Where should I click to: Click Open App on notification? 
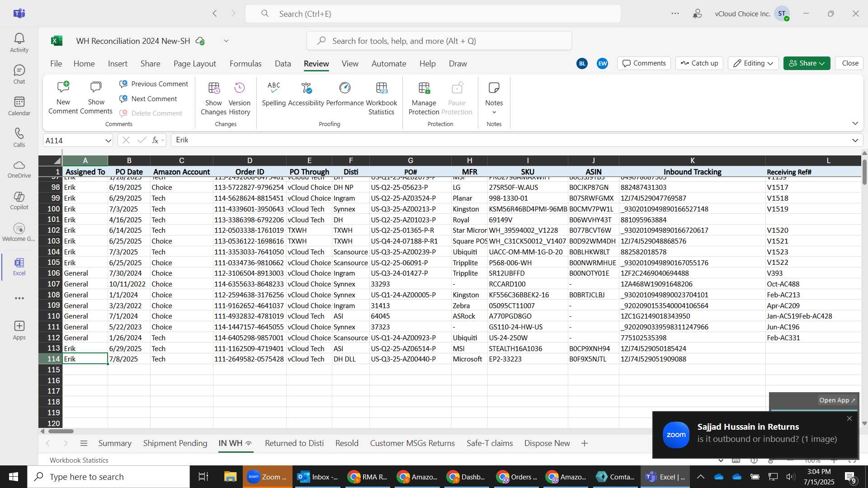(x=837, y=400)
